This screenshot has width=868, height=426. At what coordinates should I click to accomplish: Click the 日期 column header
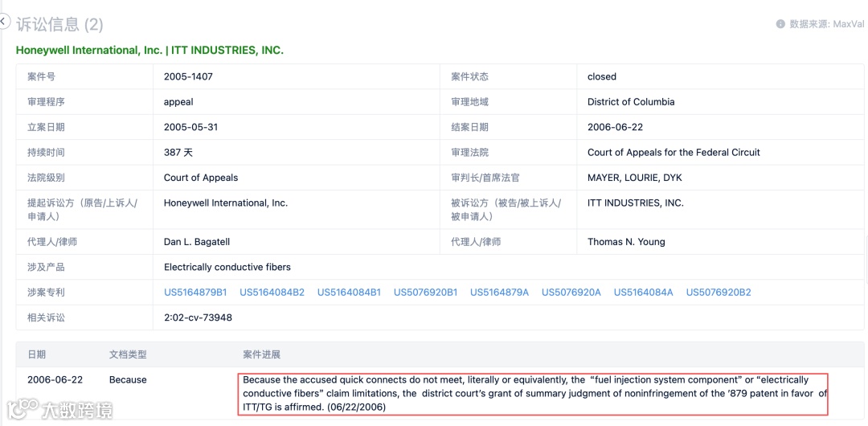pyautogui.click(x=36, y=354)
